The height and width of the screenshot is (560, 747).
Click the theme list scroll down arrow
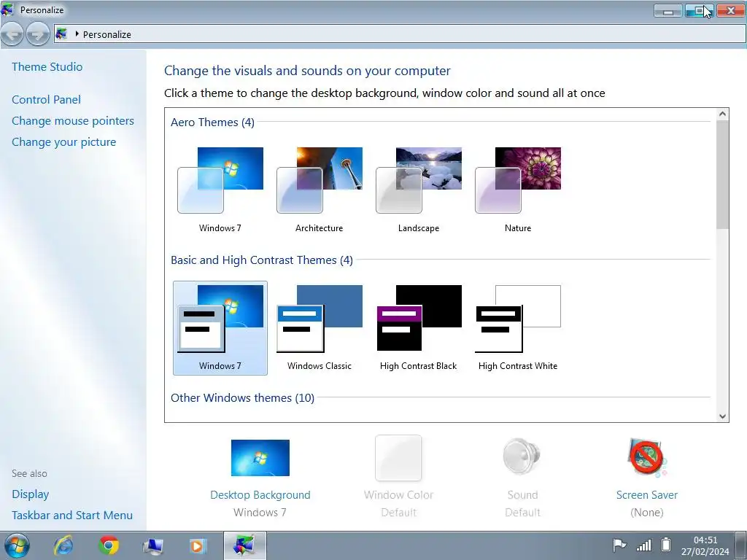[722, 416]
